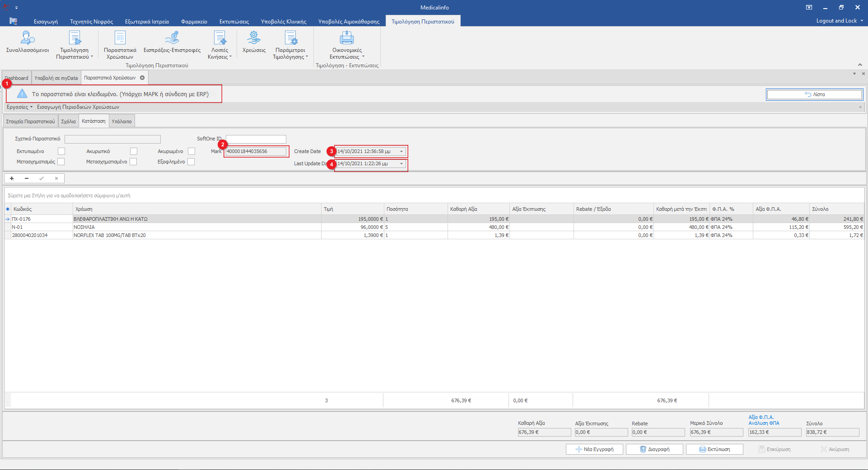Toggle the Ακυρωτικό checkbox
868x470 pixels.
click(133, 151)
